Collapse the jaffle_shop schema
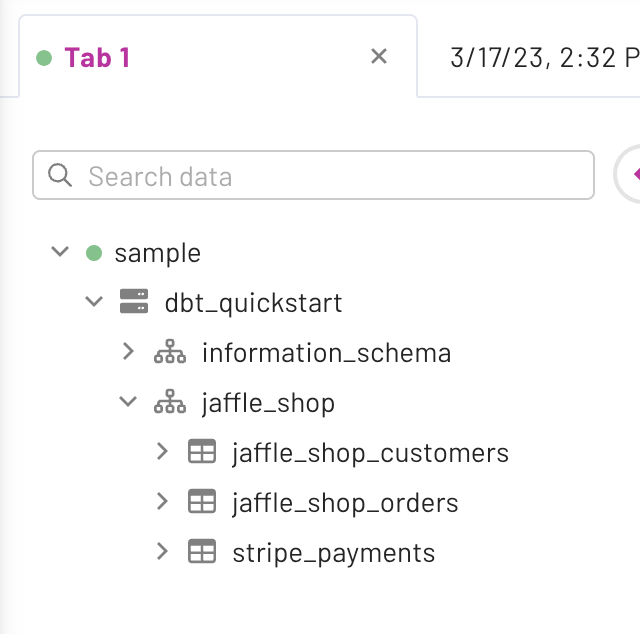640x634 pixels. (128, 402)
